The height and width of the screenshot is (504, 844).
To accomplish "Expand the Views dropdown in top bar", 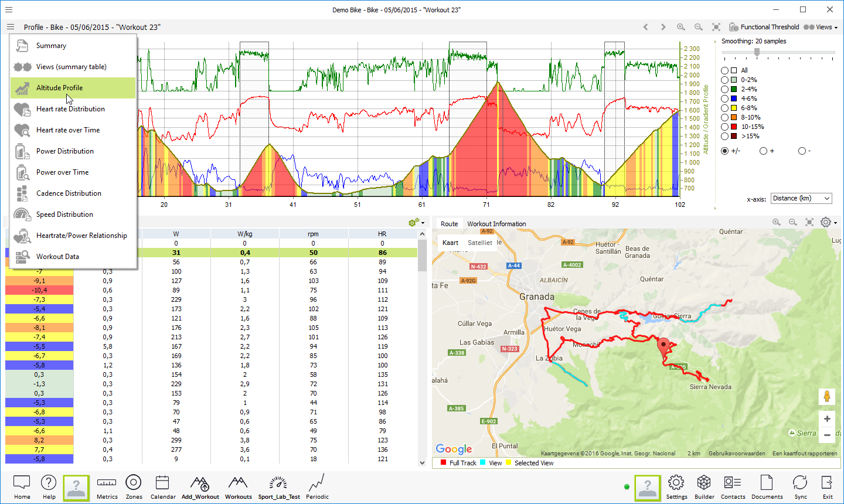I will [821, 27].
